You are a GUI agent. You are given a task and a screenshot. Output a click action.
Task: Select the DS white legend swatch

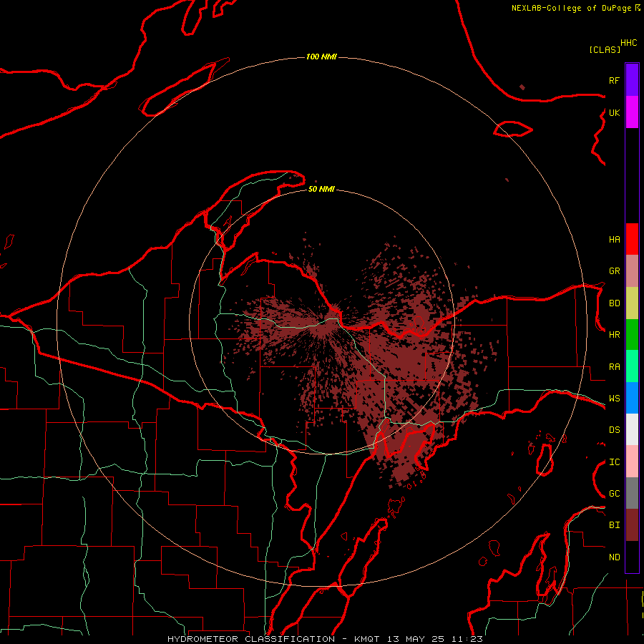coord(632,429)
